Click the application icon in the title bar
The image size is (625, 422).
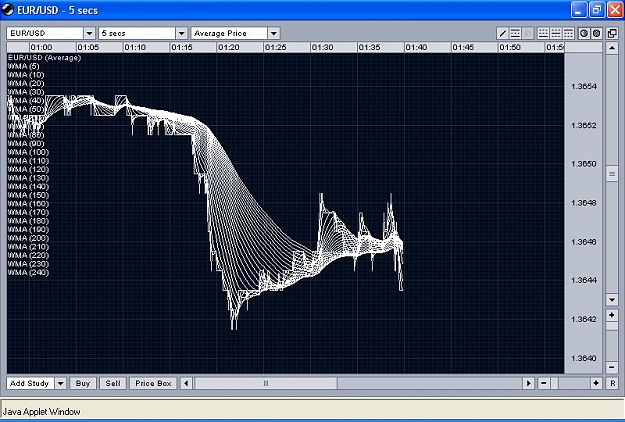(8, 10)
